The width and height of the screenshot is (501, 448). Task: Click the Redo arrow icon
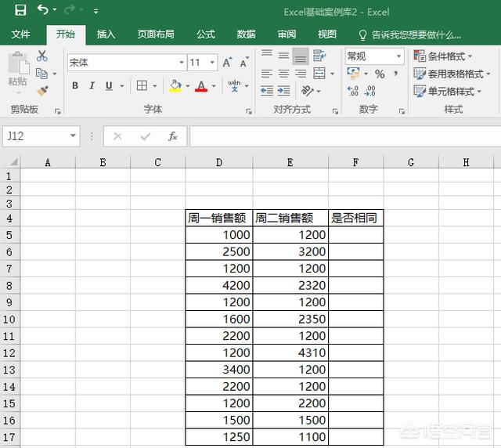(70, 10)
